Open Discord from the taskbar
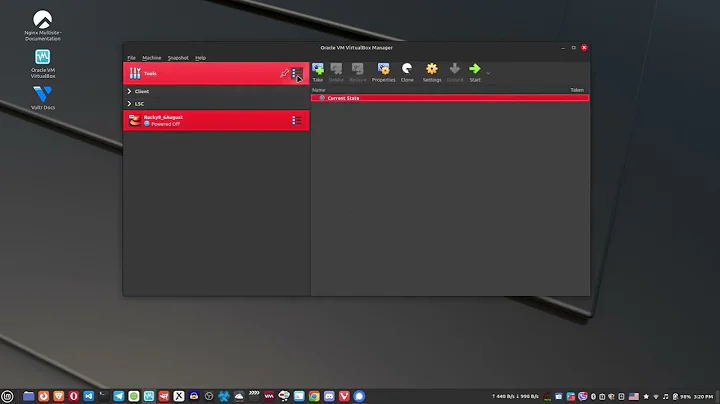720x404 pixels. tap(329, 396)
